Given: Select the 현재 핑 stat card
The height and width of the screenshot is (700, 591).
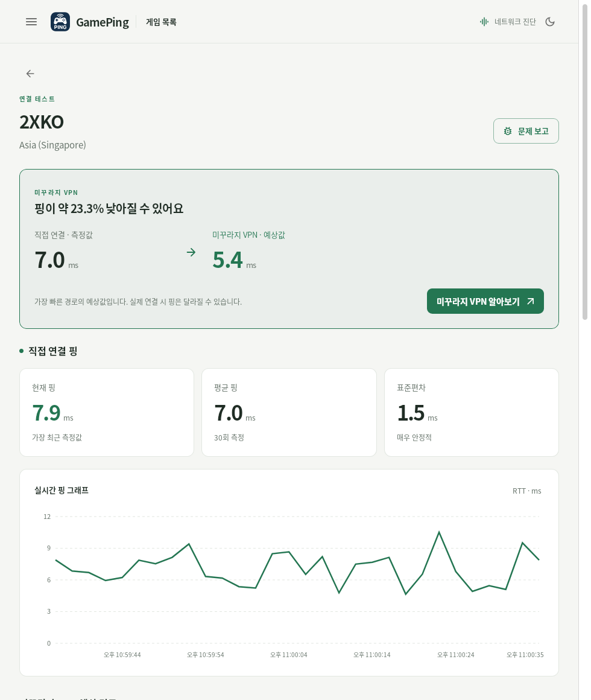Looking at the screenshot, I should click(107, 413).
